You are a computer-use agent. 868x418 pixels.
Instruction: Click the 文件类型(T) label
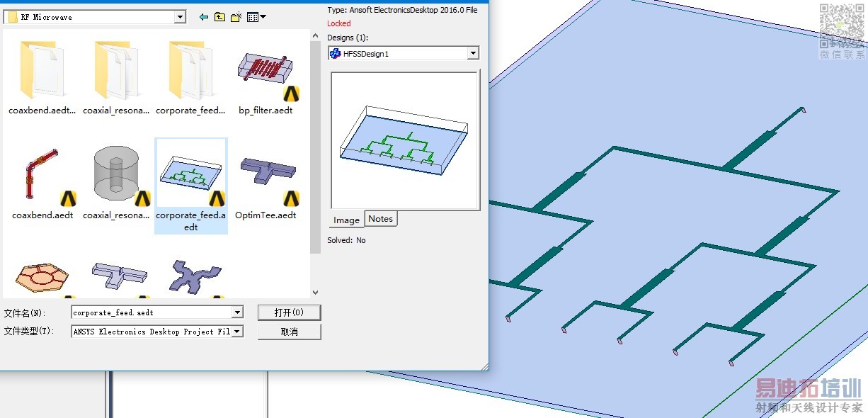28,332
